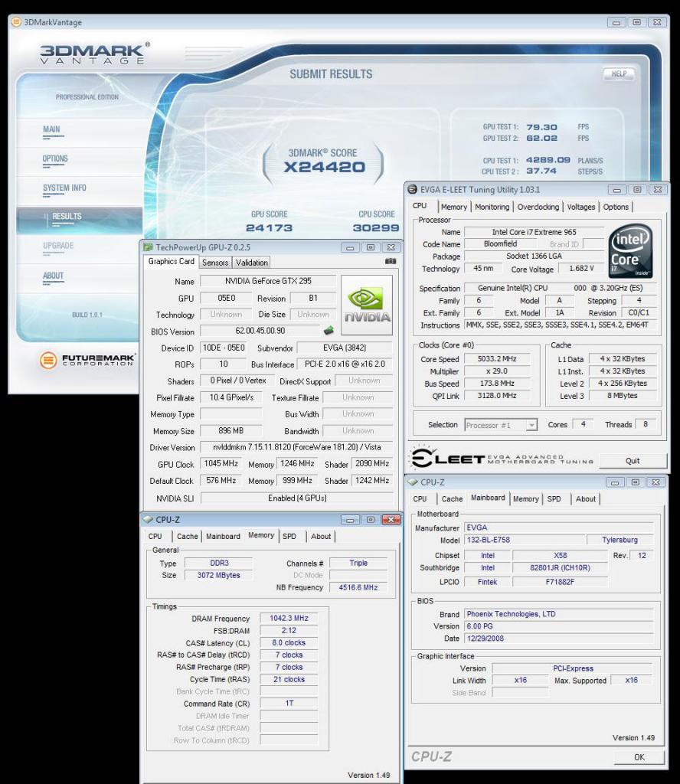Open the Monitoring tab in E-LEET

[x=492, y=207]
